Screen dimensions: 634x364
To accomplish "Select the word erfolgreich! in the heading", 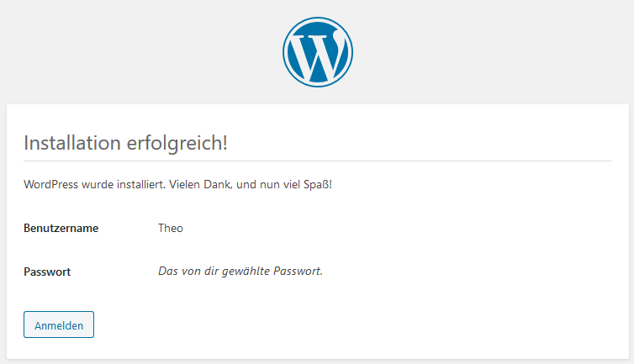I will [x=177, y=144].
